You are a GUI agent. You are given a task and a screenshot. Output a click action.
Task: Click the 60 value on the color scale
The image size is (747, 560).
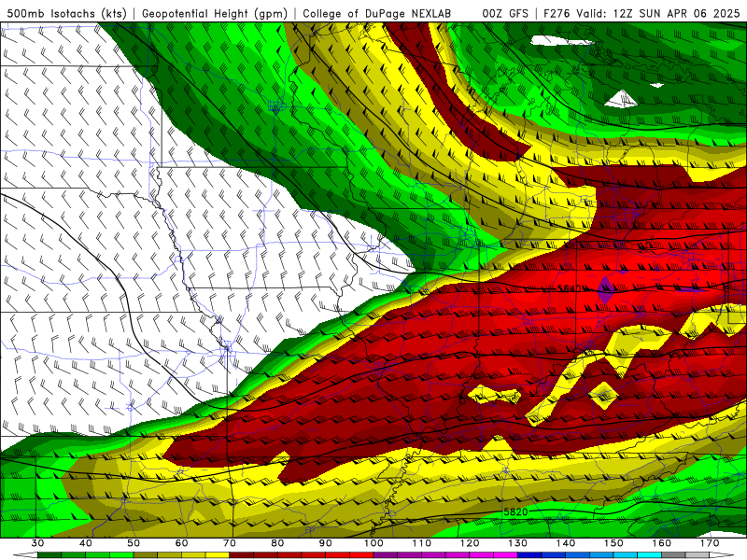(x=181, y=543)
